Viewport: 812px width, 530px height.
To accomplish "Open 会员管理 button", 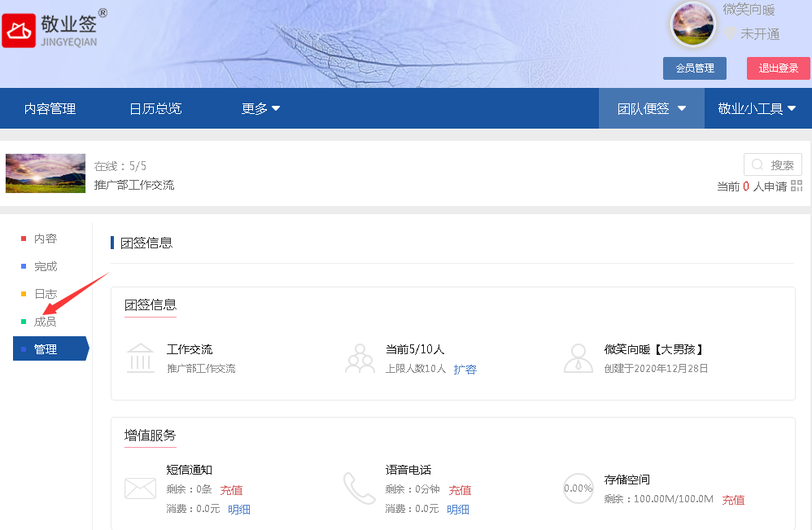I will pos(695,68).
